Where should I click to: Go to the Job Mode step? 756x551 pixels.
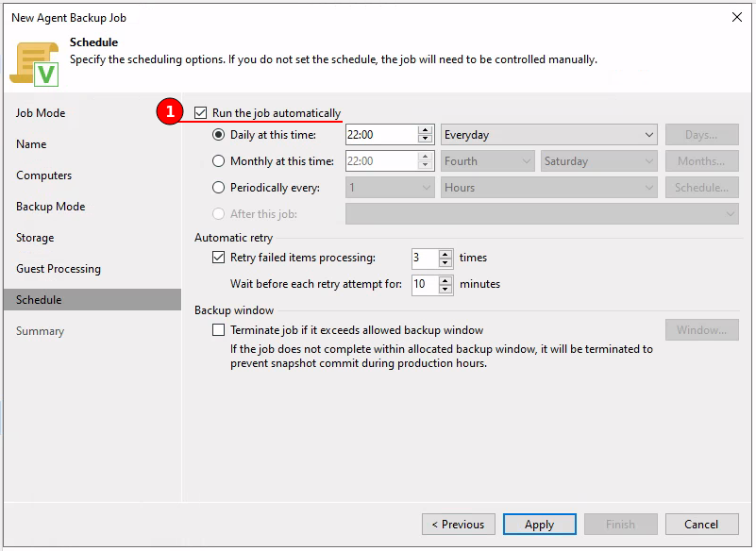(x=41, y=113)
